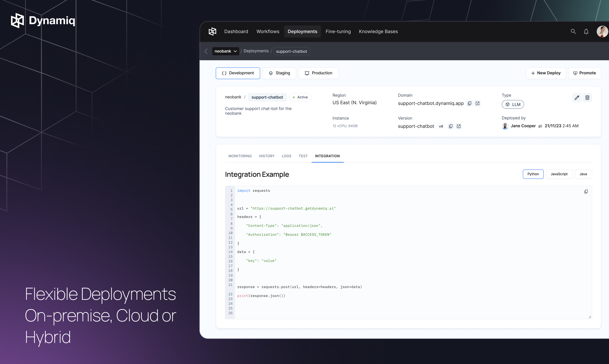This screenshot has width=609, height=364.
Task: Click the Deployments breadcrumb link
Action: point(256,51)
